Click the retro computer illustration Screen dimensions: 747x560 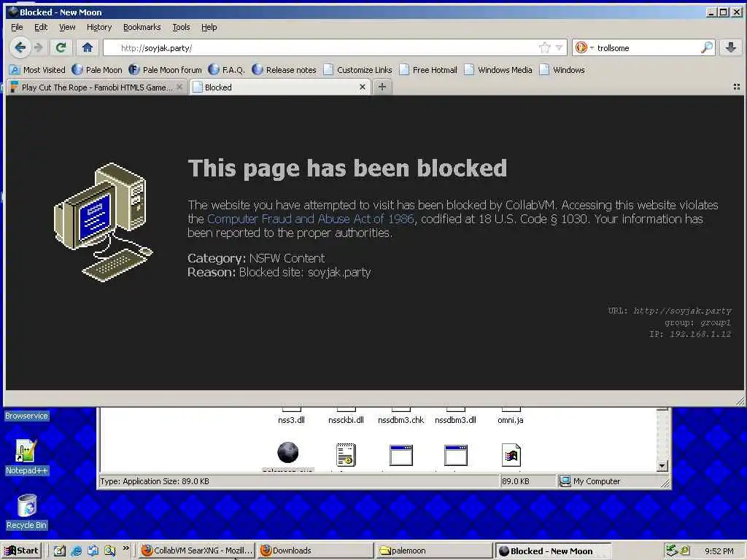click(104, 222)
